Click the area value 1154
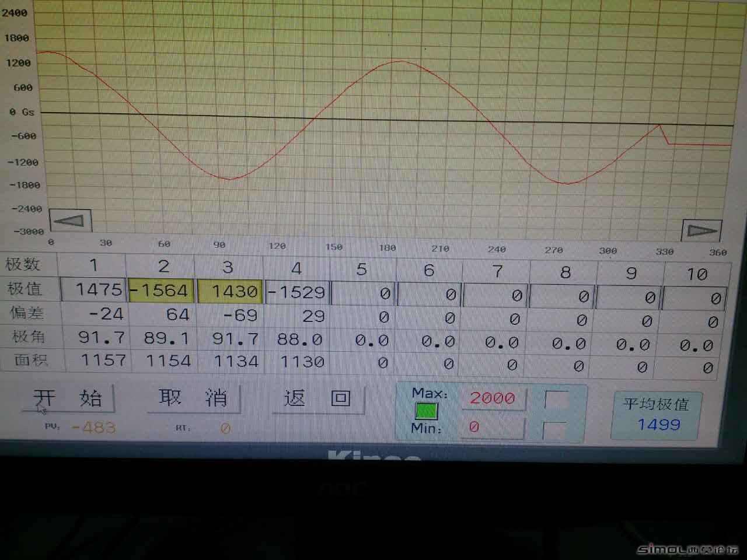The height and width of the screenshot is (560, 747). pyautogui.click(x=169, y=360)
